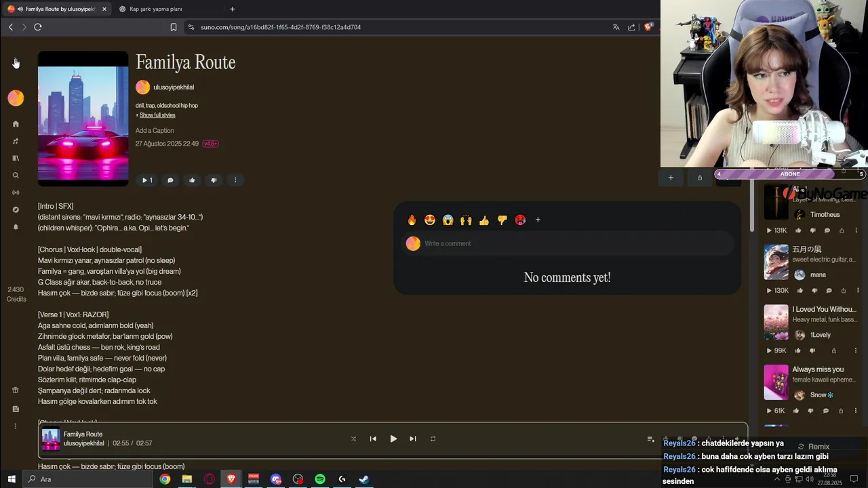Click the profile avatar in sidebar
Screen dimensions: 868x488
[x=16, y=98]
